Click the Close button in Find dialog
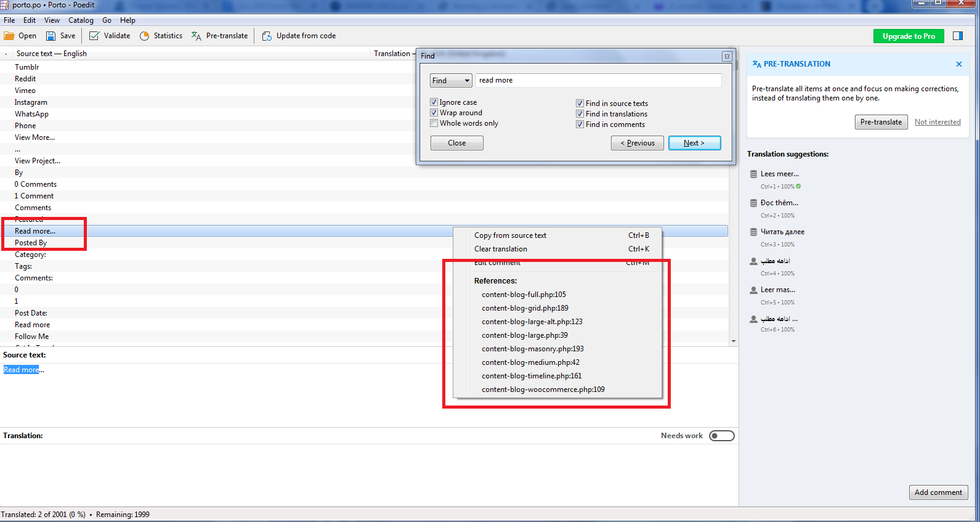Viewport: 980px width, 522px height. coord(457,143)
